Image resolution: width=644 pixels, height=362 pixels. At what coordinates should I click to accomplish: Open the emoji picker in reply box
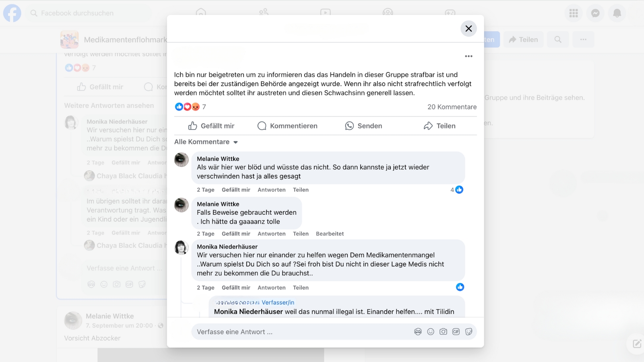[431, 332]
